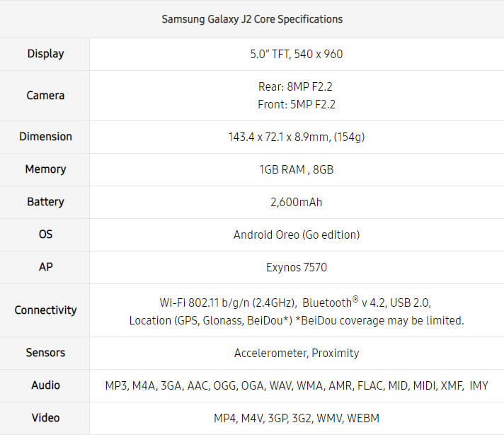This screenshot has height=435, width=504.
Task: Click the Exynos 7570 value
Action: coord(297,267)
